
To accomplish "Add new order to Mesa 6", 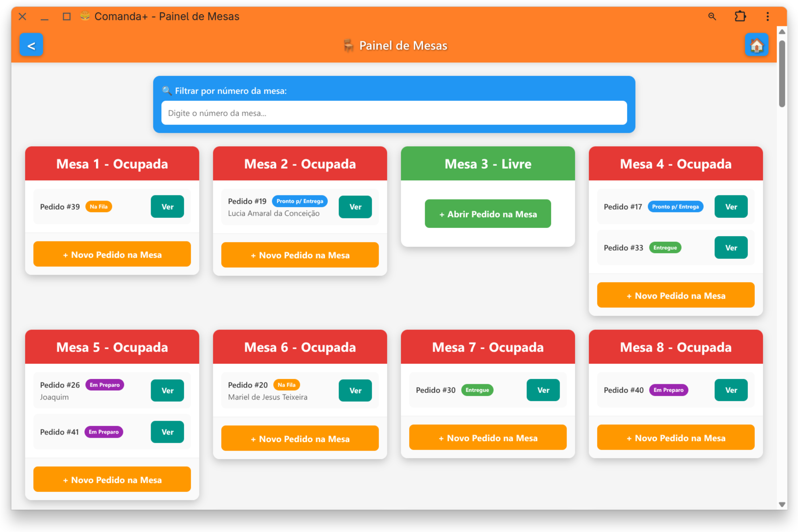I will pos(300,439).
